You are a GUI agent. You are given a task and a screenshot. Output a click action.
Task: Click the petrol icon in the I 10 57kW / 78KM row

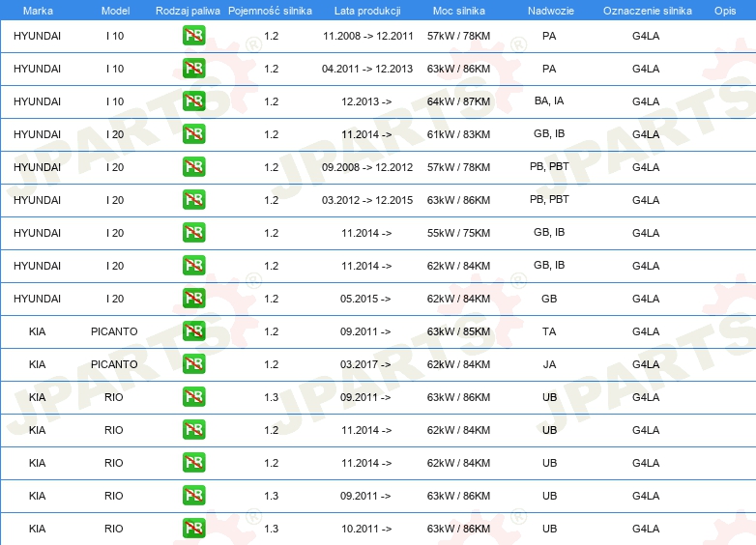193,36
